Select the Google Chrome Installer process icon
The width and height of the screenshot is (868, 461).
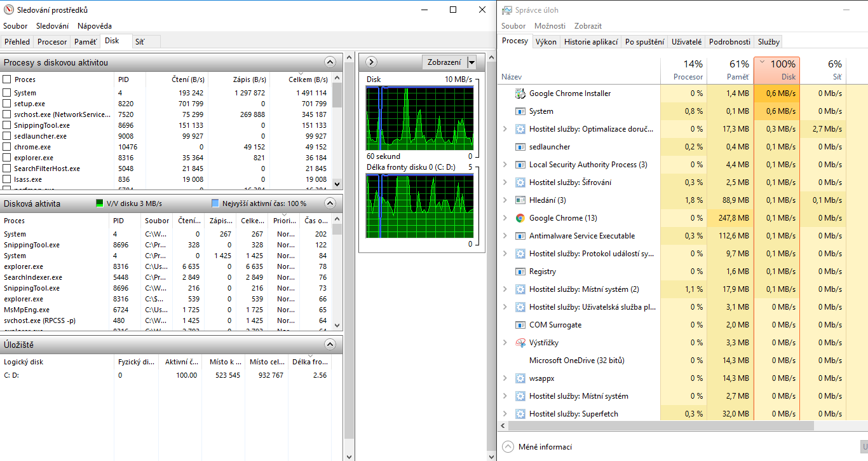520,93
